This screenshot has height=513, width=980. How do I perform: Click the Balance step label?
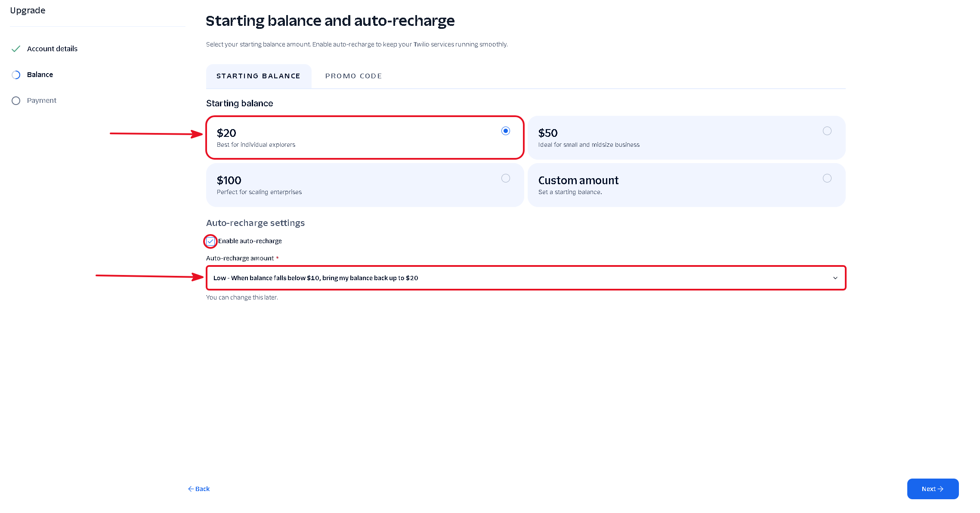click(40, 74)
